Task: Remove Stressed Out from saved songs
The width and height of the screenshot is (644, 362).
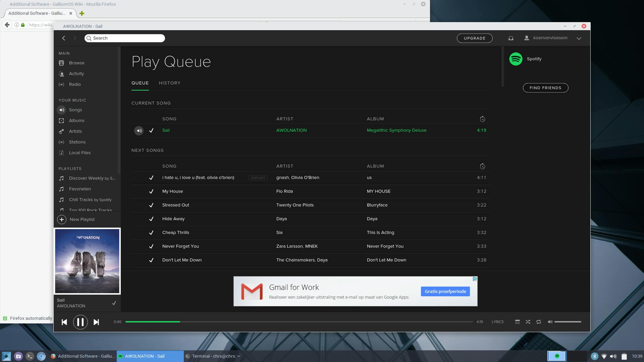Action: (x=151, y=205)
